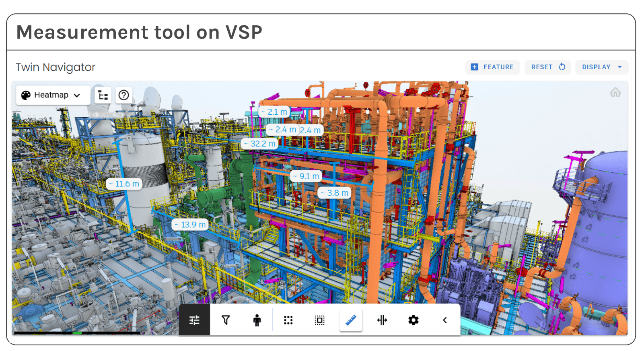Click the home view icon
This screenshot has width=644, height=351.
point(615,92)
